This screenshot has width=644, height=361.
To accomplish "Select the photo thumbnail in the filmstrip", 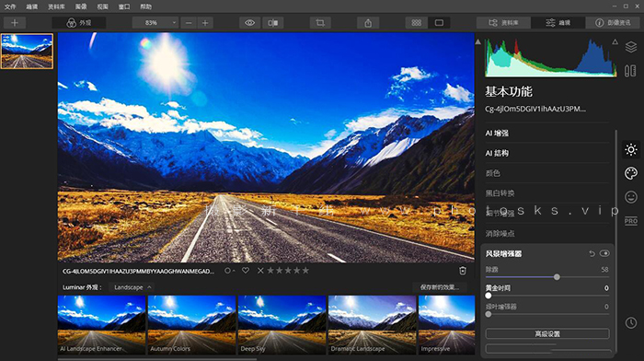I will tap(27, 52).
